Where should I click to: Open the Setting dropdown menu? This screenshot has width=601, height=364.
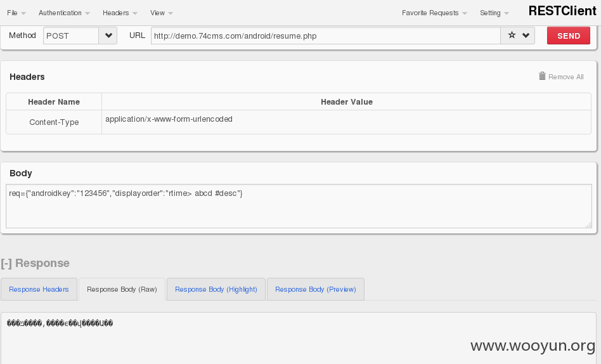point(494,13)
